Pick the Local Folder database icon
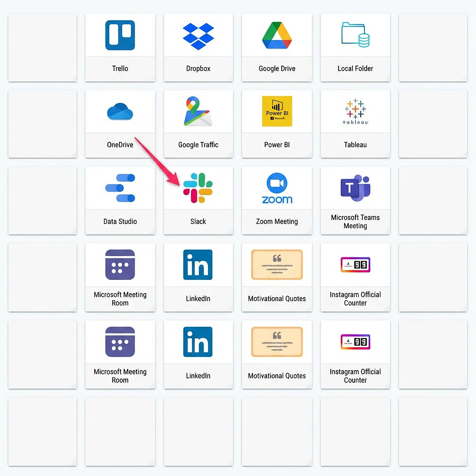476x476 pixels. [355, 34]
